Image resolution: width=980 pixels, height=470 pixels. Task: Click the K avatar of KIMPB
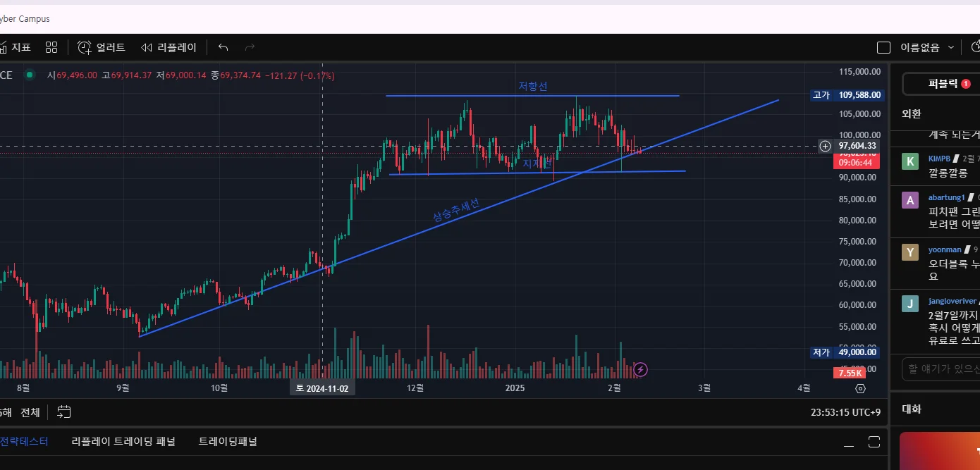click(x=910, y=161)
